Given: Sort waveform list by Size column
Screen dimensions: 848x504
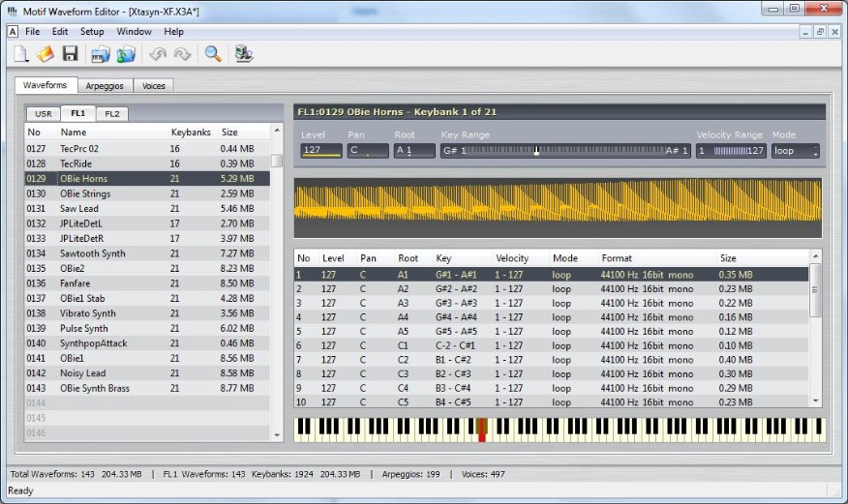Looking at the screenshot, I should (x=242, y=133).
